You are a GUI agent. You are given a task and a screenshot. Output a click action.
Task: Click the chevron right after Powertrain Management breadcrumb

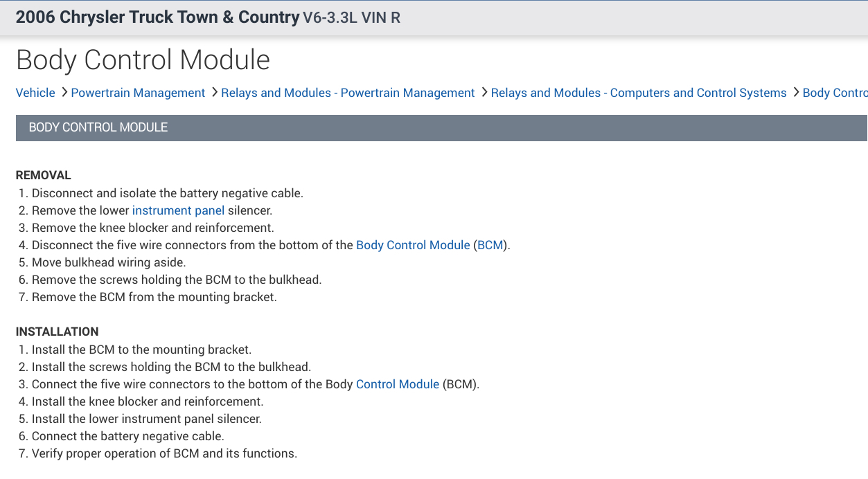pos(214,92)
